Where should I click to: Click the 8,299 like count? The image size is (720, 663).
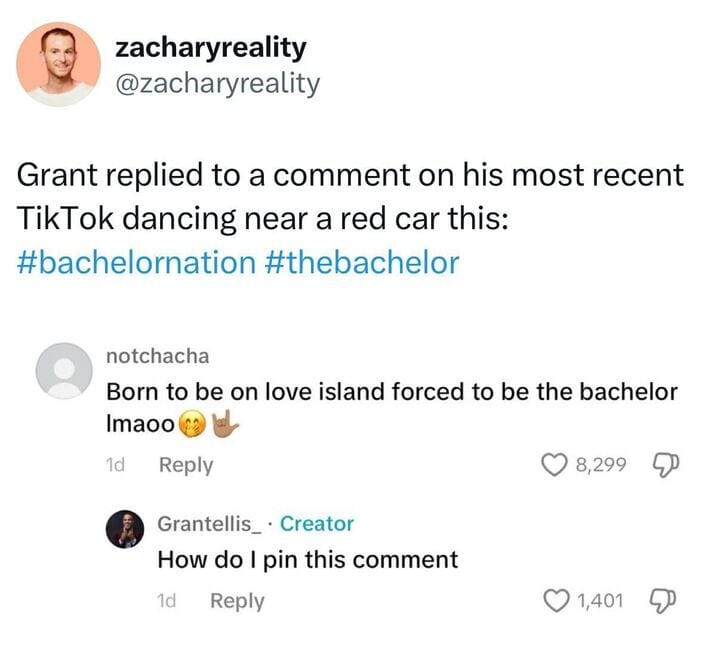601,465
